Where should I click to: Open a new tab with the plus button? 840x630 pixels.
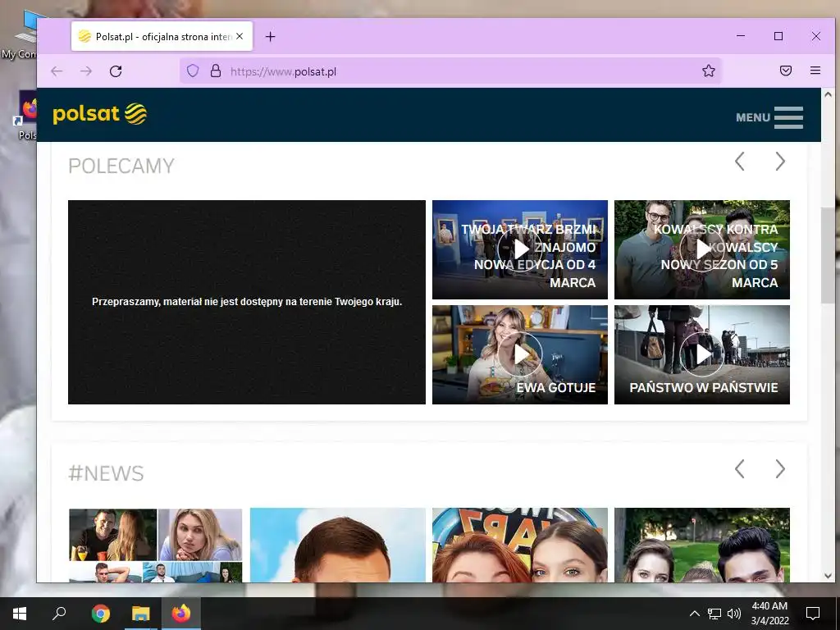click(271, 36)
